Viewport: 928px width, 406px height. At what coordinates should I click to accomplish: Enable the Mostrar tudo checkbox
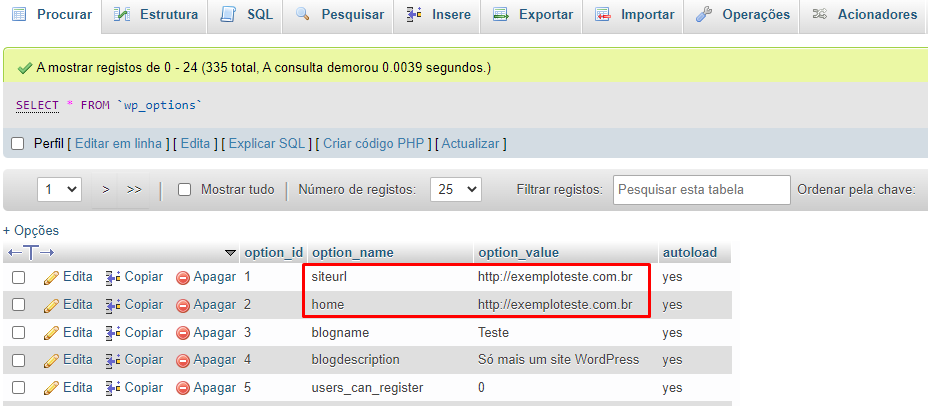[185, 190]
